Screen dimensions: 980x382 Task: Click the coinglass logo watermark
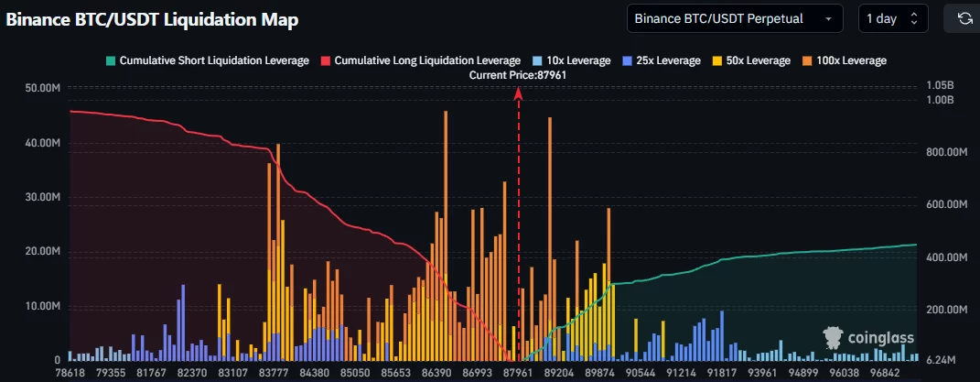click(867, 339)
